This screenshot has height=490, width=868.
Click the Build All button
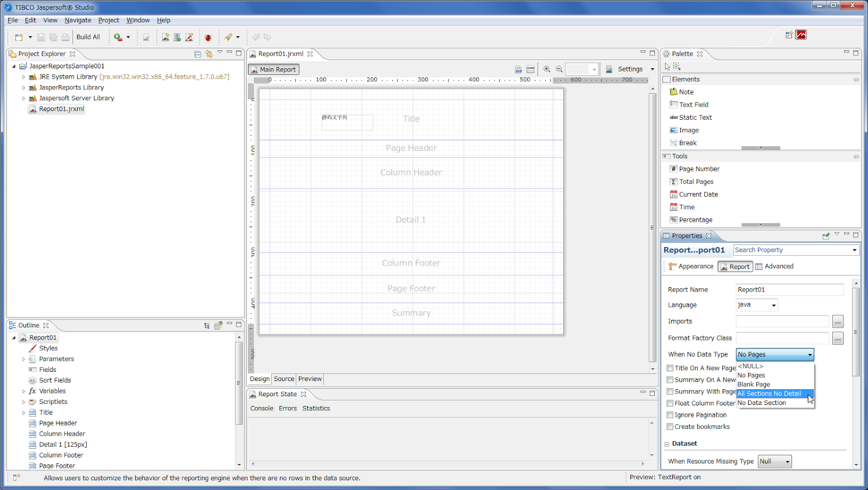[88, 37]
